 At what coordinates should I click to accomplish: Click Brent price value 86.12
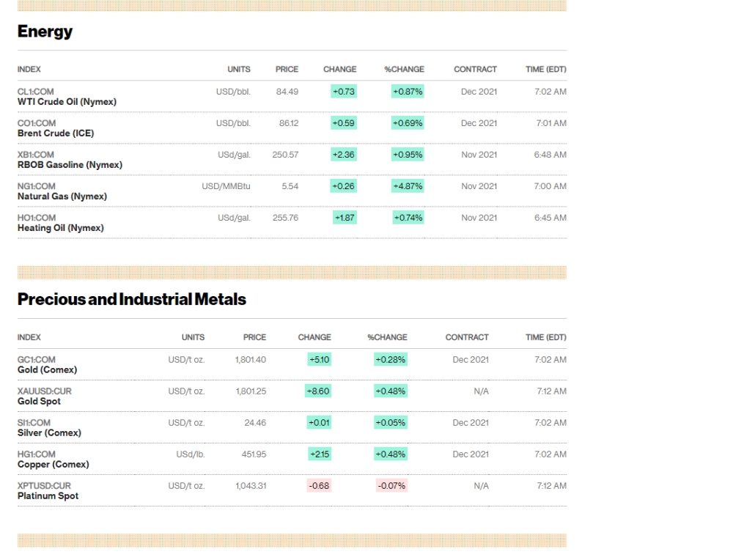(x=288, y=123)
